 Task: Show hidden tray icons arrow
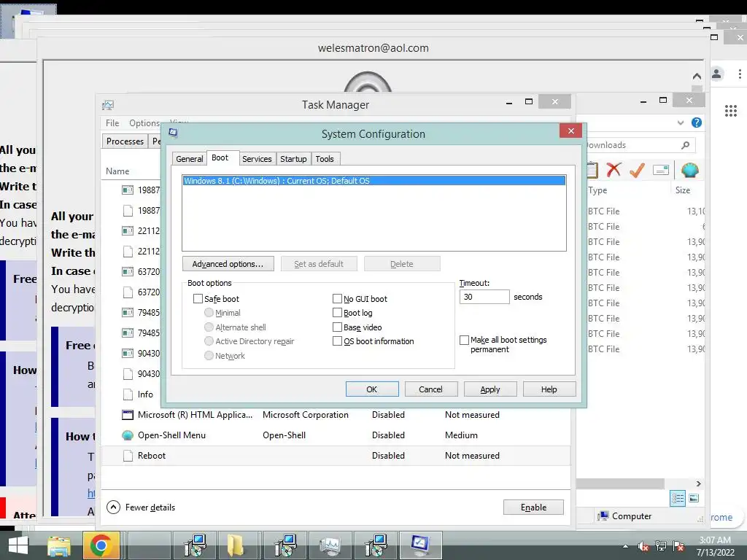pyautogui.click(x=625, y=546)
